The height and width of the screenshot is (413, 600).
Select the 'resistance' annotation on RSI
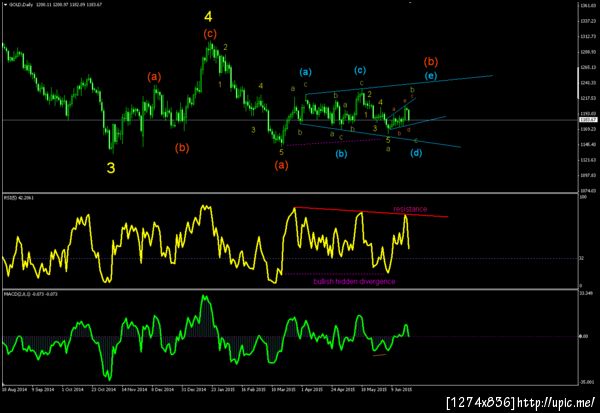coord(410,209)
